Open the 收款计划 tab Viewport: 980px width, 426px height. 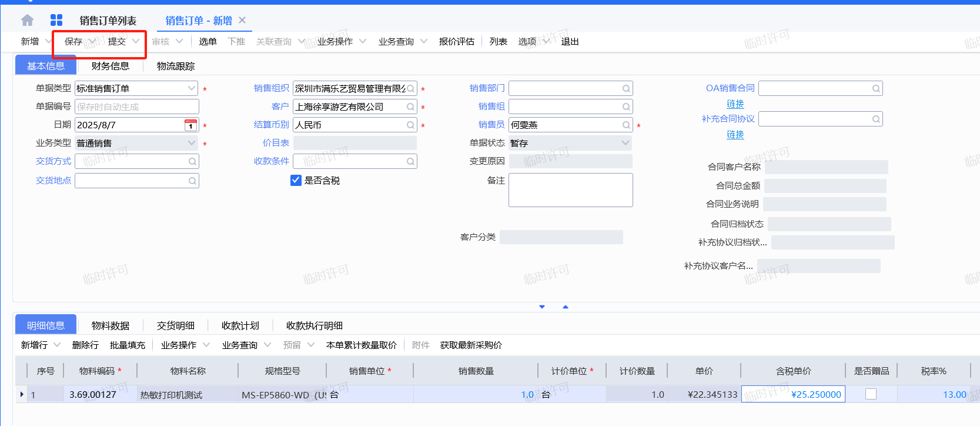coord(240,325)
